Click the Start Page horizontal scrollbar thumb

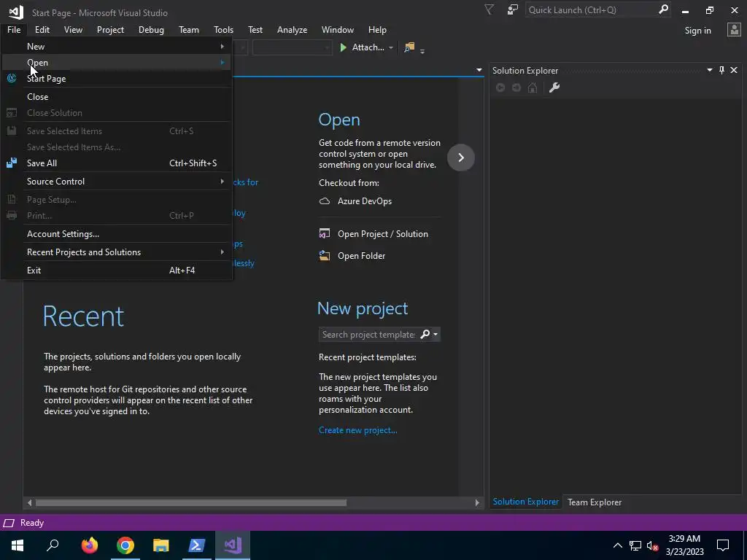(191, 502)
